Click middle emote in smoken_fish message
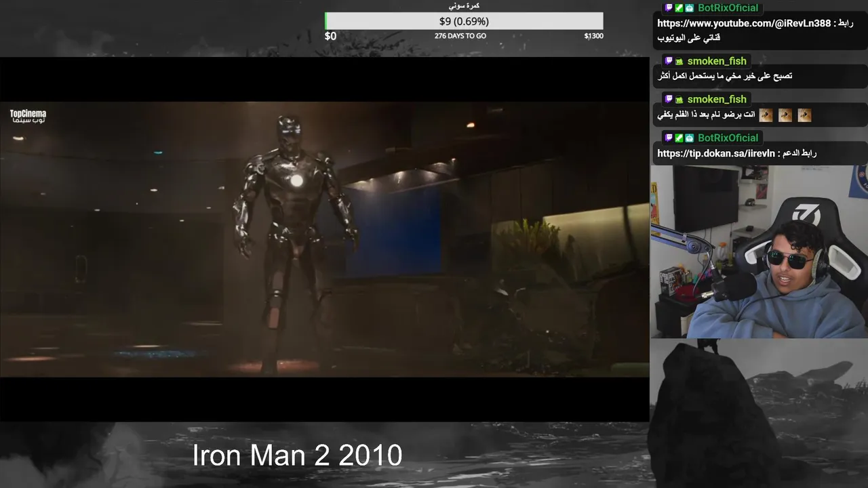This screenshot has height=488, width=868. coord(785,115)
